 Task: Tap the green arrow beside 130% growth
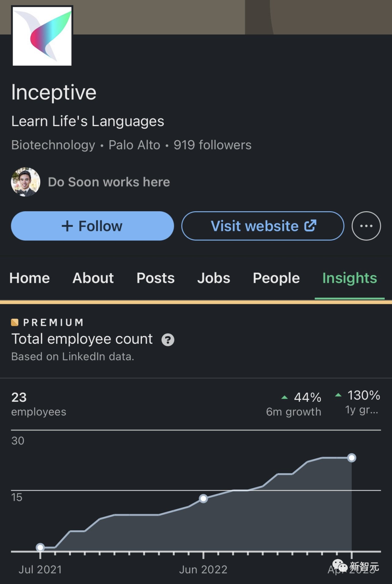[x=338, y=395]
